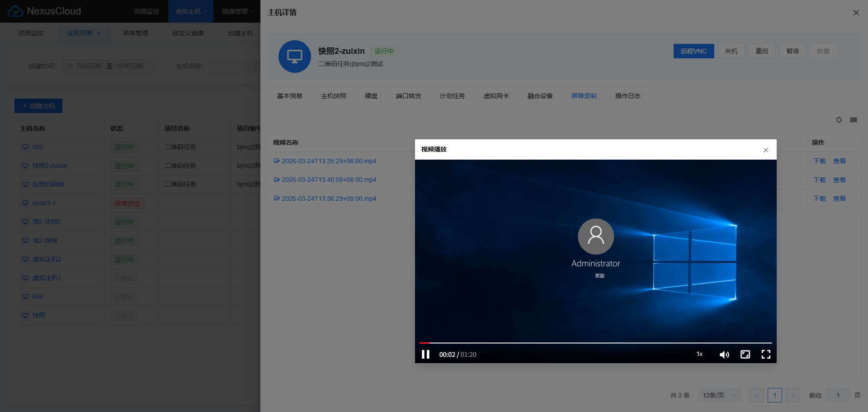Expand the 镜像管理 menu
868x412 pixels.
click(237, 11)
